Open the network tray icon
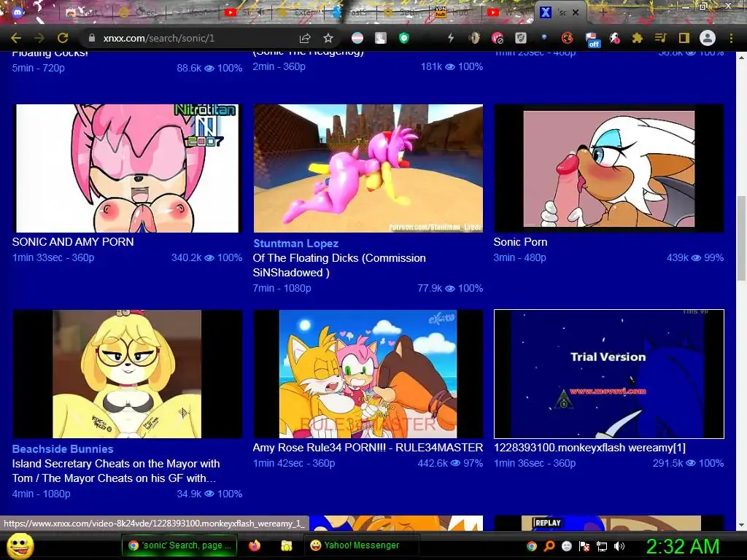The width and height of the screenshot is (747, 560). [602, 546]
